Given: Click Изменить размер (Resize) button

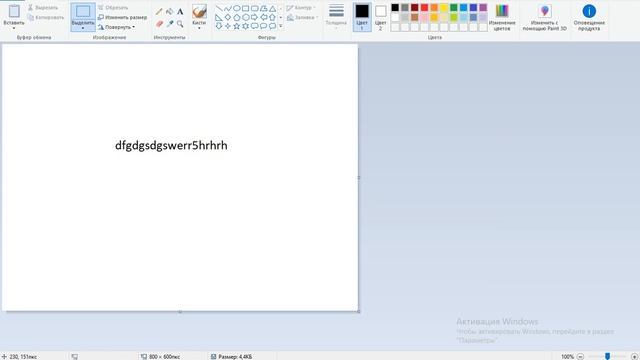Looking at the screenshot, I should [122, 18].
